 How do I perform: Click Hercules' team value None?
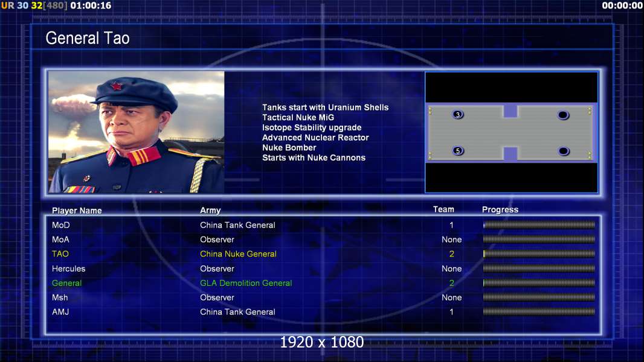pos(451,268)
